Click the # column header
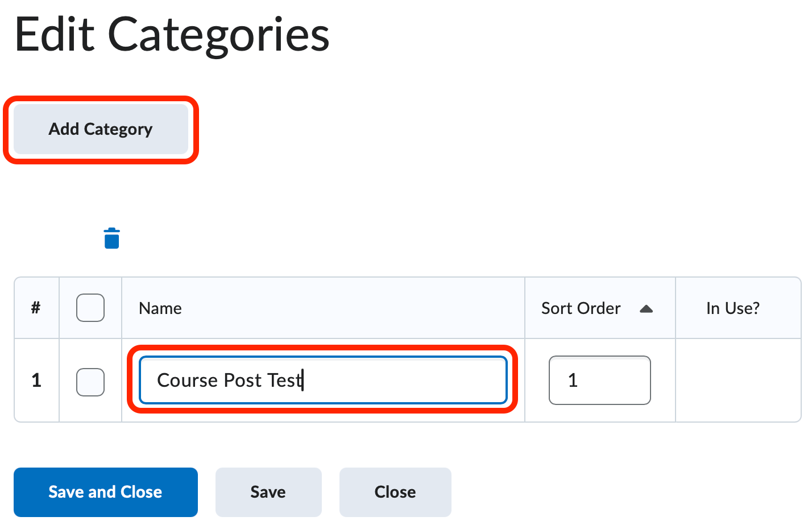Viewport: 812px width, 529px height. pyautogui.click(x=36, y=308)
